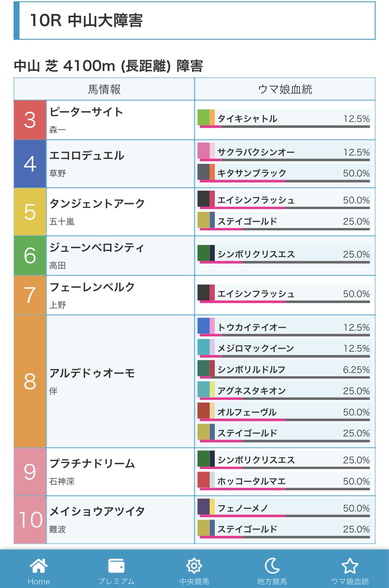This screenshot has width=389, height=588.
Task: Click the 10R 中山大障害 race title
Action: click(x=86, y=21)
